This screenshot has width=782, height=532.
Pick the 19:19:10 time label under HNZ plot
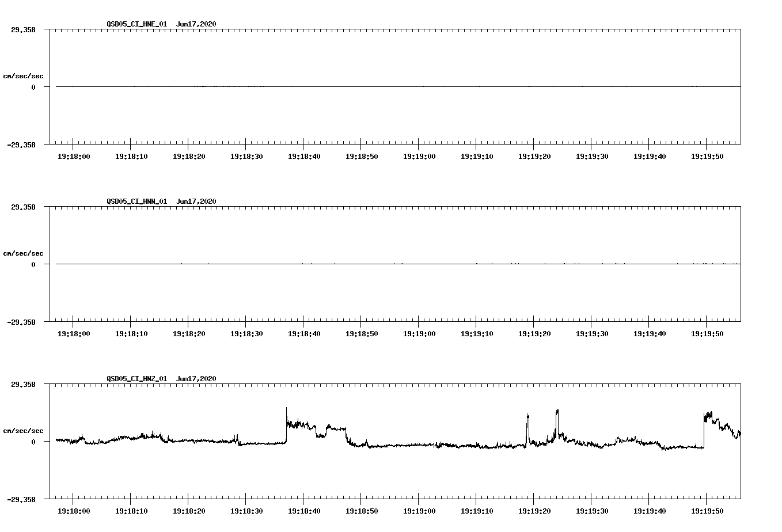click(477, 511)
